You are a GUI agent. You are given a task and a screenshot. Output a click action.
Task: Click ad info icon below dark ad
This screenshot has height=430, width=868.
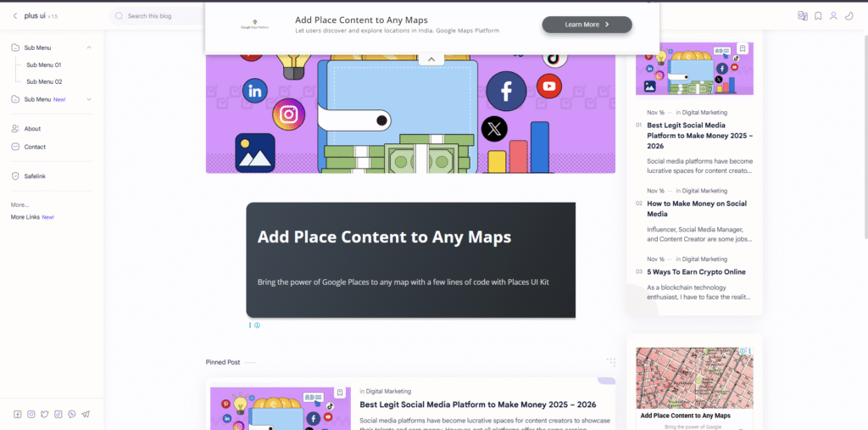[258, 326]
